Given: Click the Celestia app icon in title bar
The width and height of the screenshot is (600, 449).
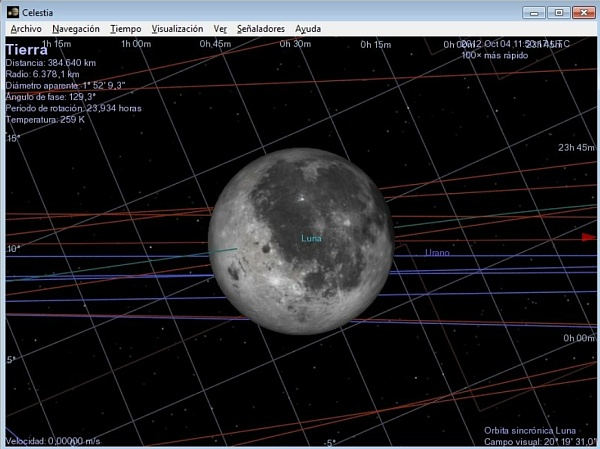Looking at the screenshot, I should 12,11.
